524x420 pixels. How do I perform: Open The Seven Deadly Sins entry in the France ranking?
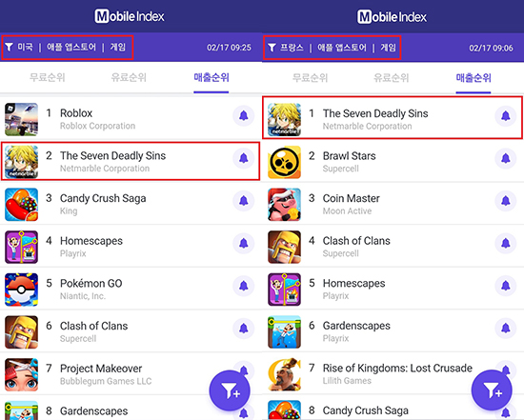(393, 117)
